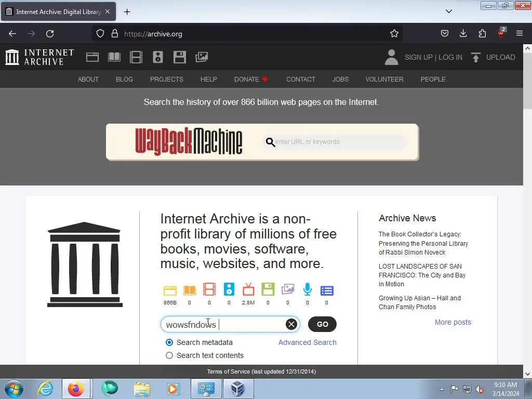
Task: Click the Wayback Machine magnifier icon
Action: coord(270,142)
